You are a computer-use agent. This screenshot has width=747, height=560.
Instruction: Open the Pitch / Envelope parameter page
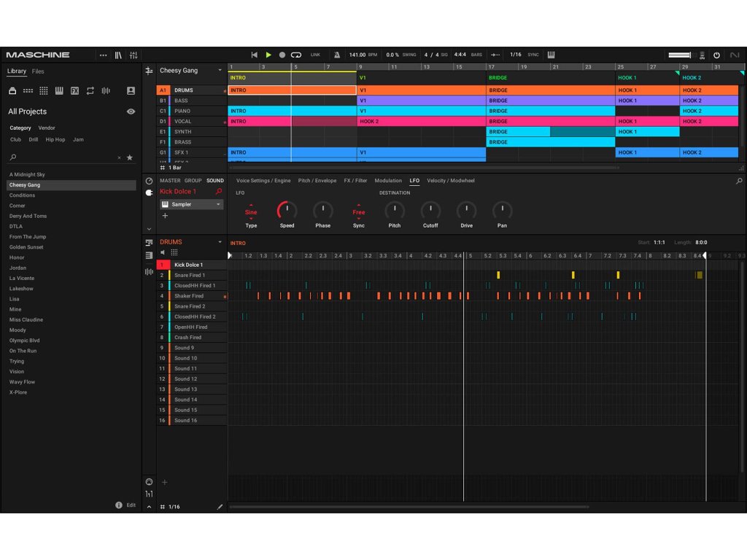tap(317, 181)
